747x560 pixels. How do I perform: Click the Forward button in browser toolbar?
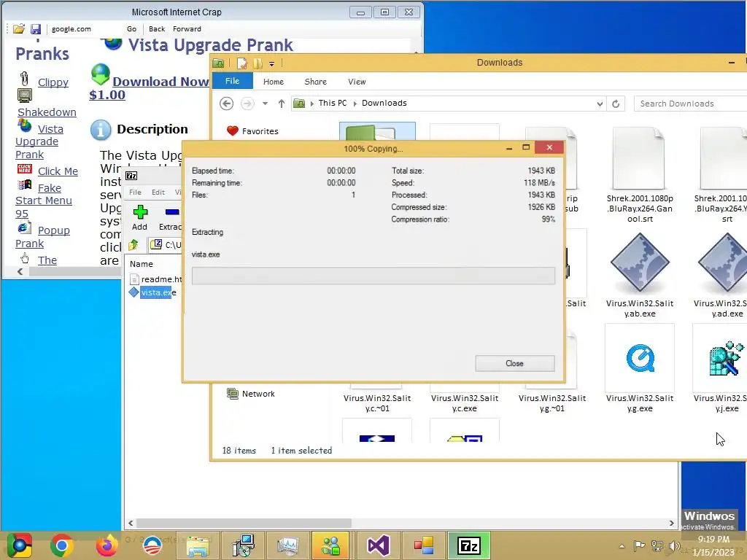[x=187, y=29]
